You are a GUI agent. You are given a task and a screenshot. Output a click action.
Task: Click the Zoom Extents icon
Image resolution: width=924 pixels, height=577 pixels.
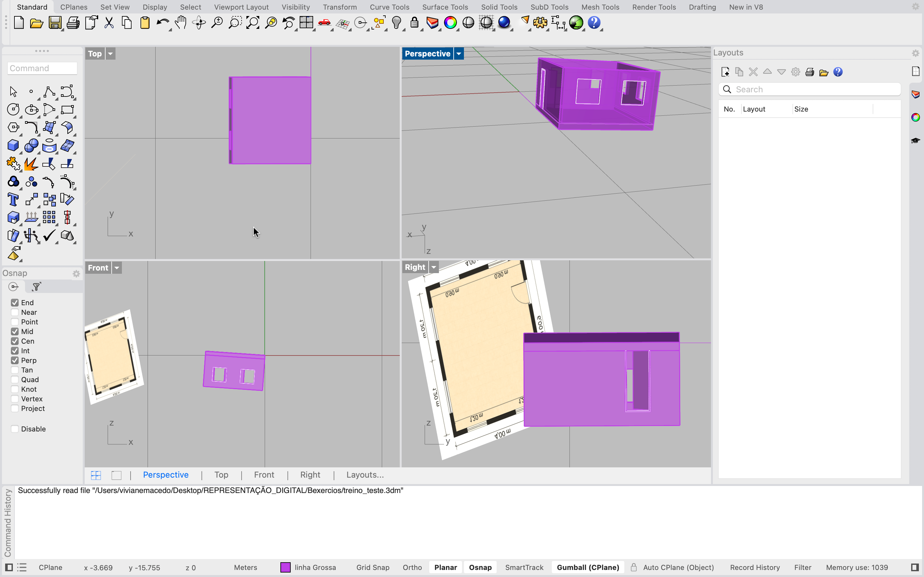(253, 23)
